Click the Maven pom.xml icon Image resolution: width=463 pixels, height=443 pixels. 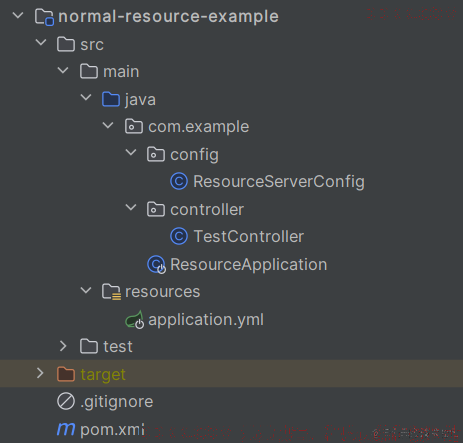point(66,429)
